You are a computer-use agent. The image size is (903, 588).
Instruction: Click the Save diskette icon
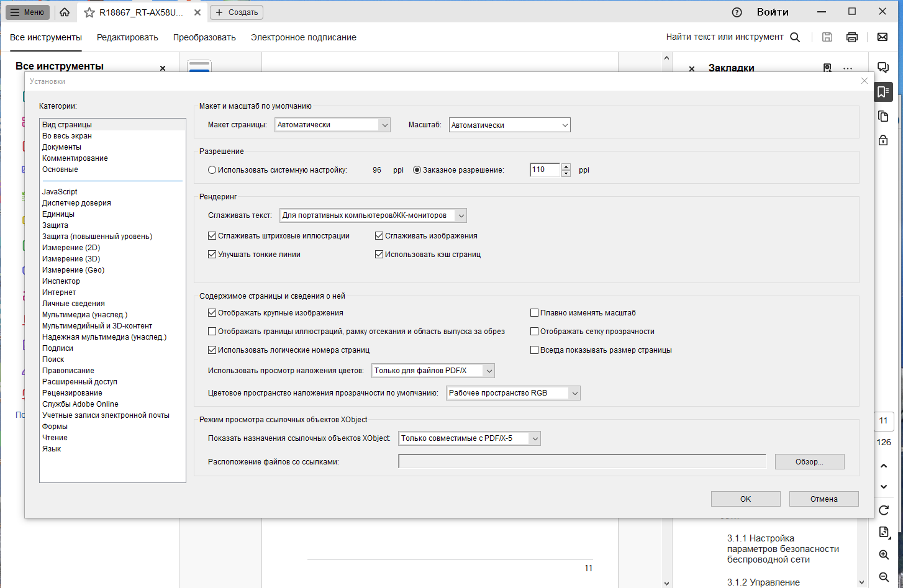click(x=827, y=37)
